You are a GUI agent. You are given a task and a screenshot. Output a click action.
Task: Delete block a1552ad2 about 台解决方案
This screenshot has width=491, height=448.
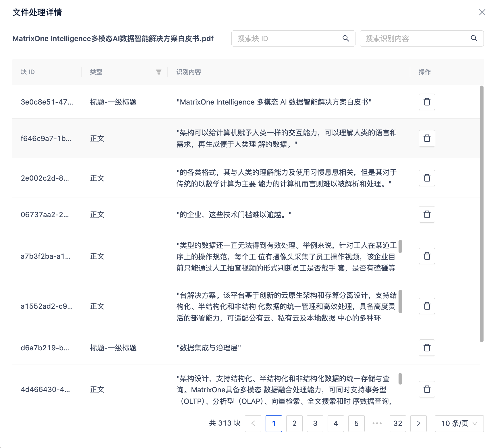click(x=427, y=306)
